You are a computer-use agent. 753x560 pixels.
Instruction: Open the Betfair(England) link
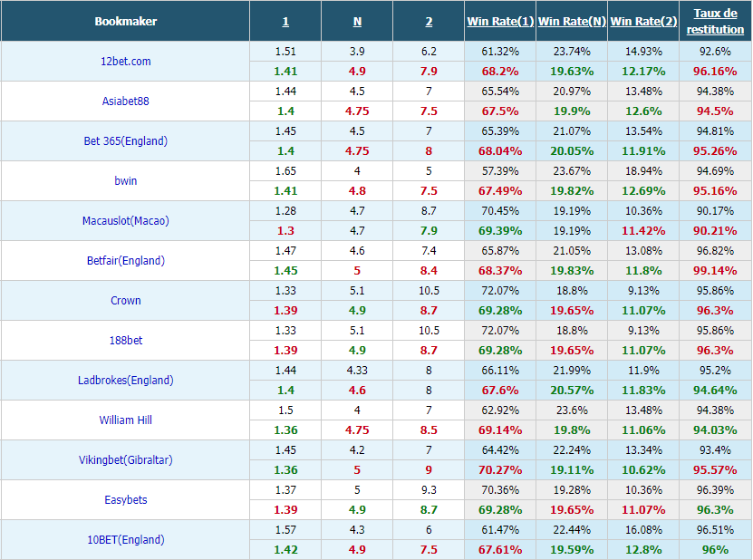125,261
